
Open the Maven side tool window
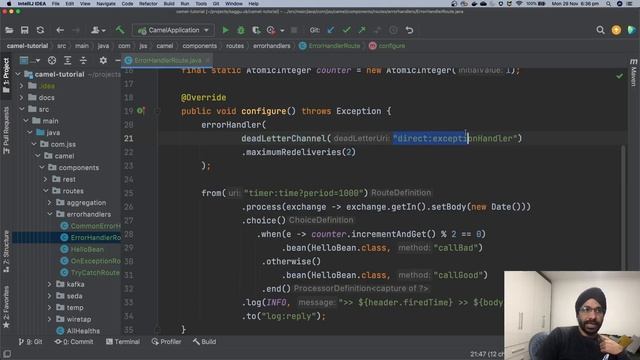click(x=633, y=73)
